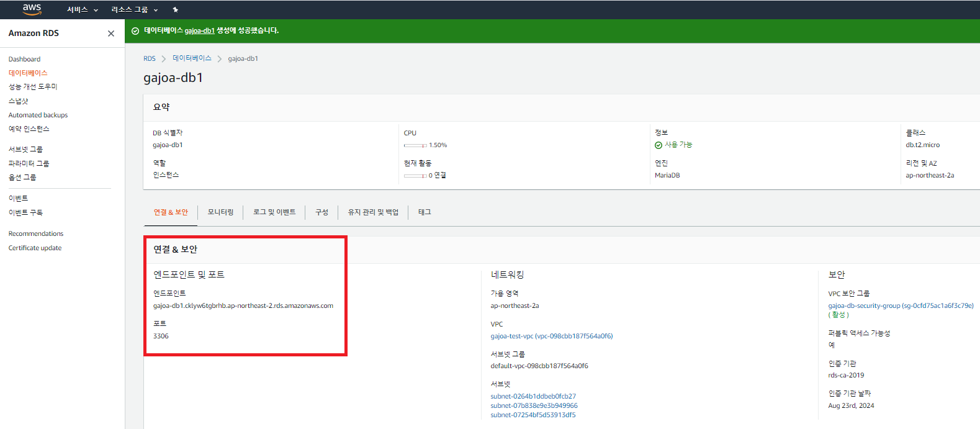
Task: Open 서브넷 그룹 in sidebar
Action: click(25, 150)
